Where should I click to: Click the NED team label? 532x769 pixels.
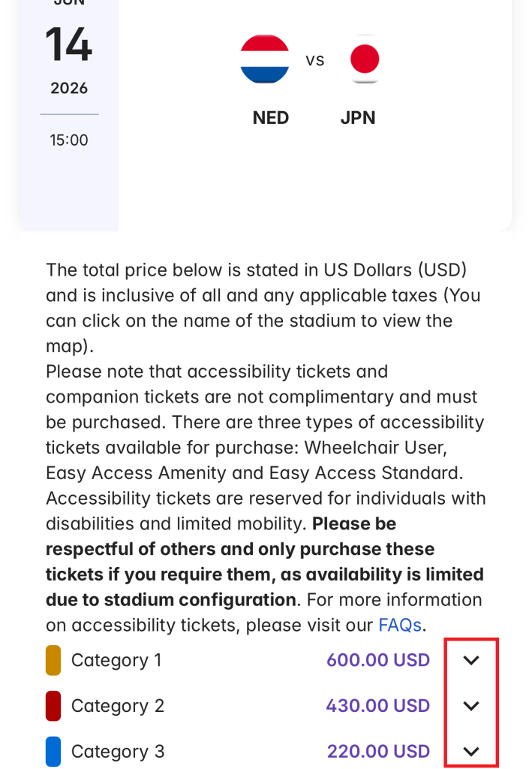[271, 118]
